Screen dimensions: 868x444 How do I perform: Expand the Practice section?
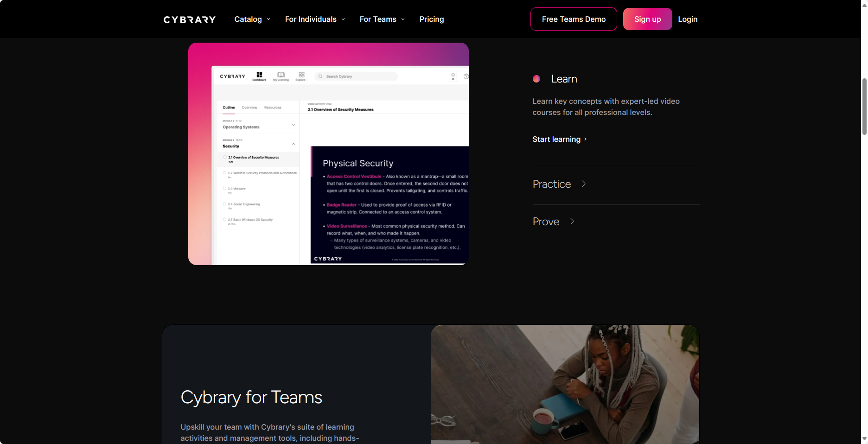pos(560,184)
